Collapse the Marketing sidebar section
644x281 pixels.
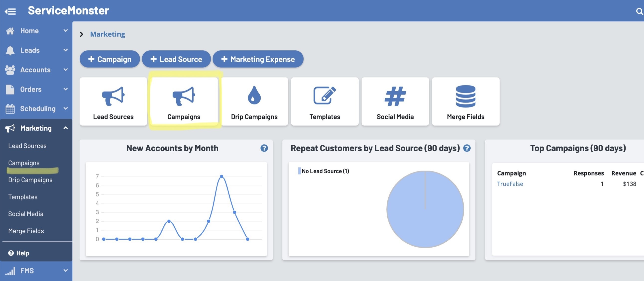[66, 128]
